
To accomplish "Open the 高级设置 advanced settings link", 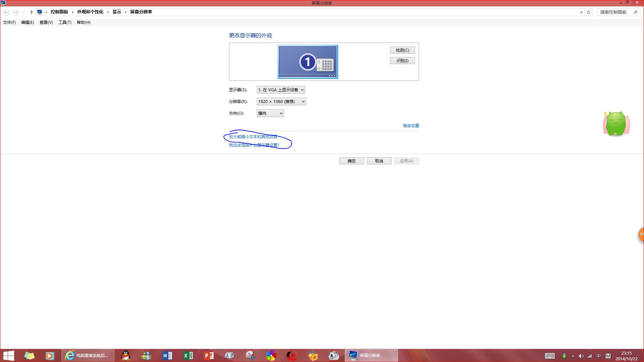I will coord(411,126).
